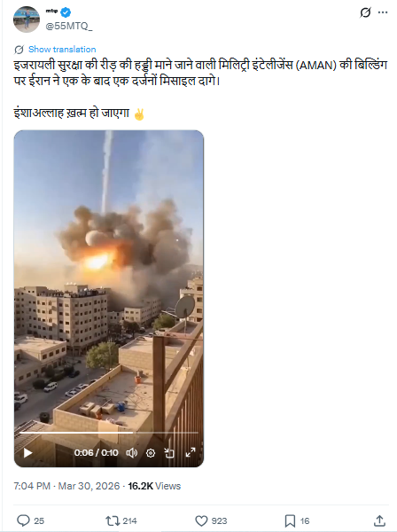Click the Grok icon beside Show translation
397x532 pixels.
pos(19,50)
